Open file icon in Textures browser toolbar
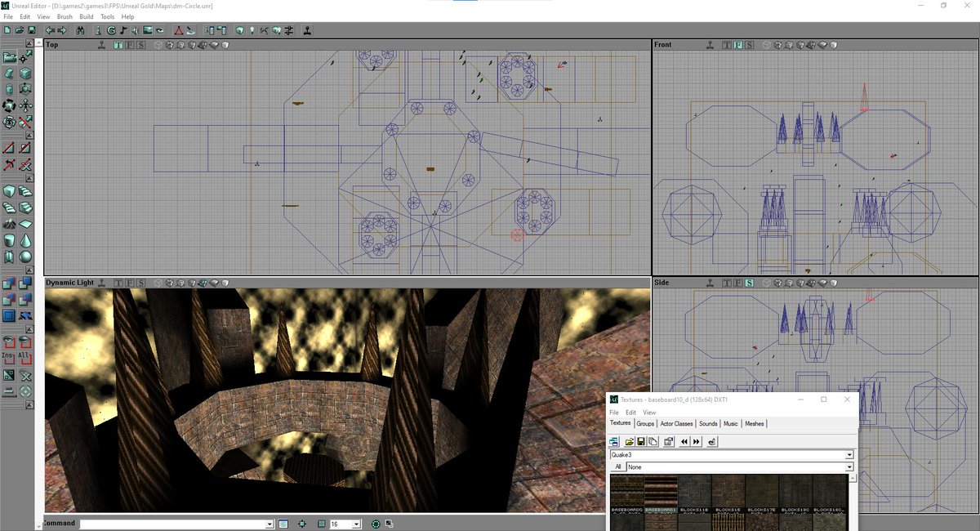Viewport: 980px width, 531px height. point(629,442)
